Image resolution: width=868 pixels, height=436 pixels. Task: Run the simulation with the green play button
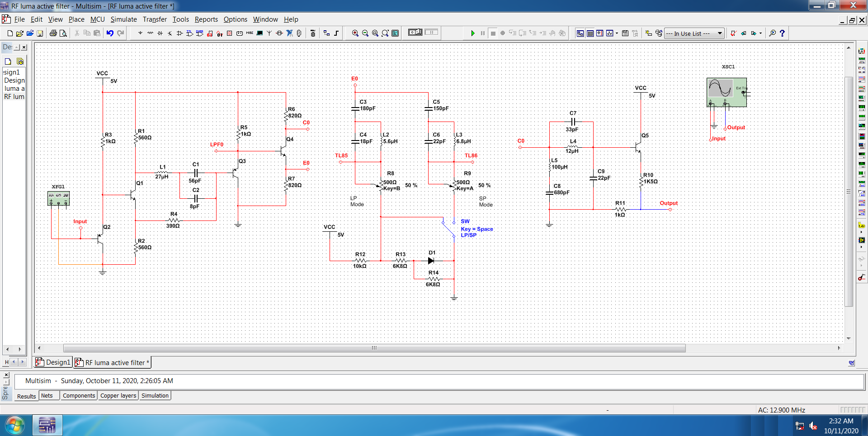coord(473,33)
